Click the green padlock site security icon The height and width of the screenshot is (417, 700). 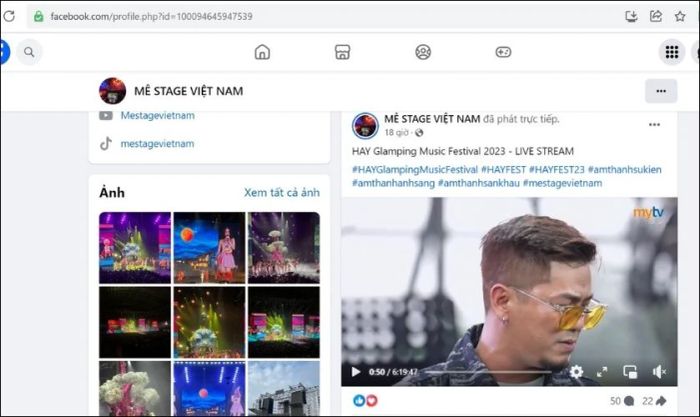[x=39, y=17]
